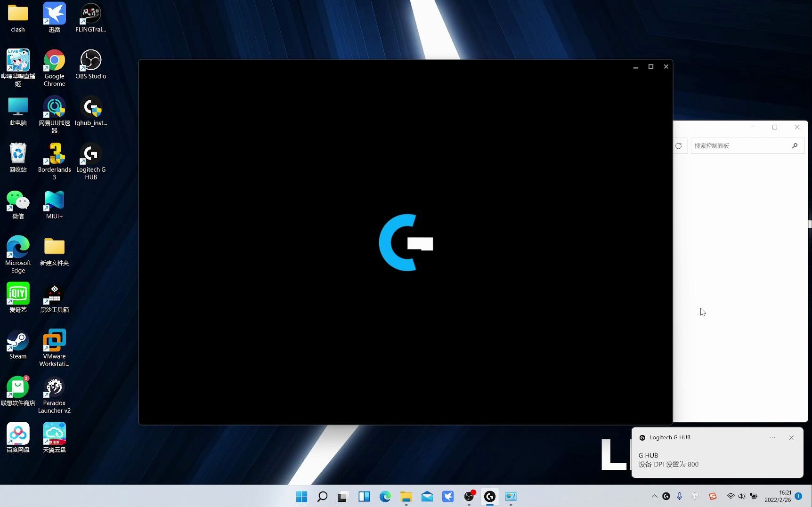
Task: Open the clash folder on desktop
Action: (18, 18)
